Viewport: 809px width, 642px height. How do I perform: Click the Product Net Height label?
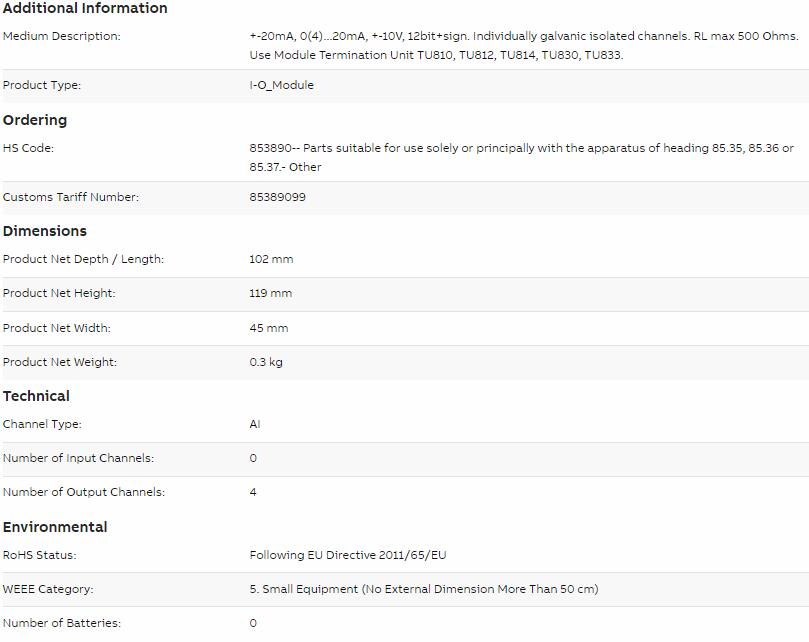click(x=59, y=293)
